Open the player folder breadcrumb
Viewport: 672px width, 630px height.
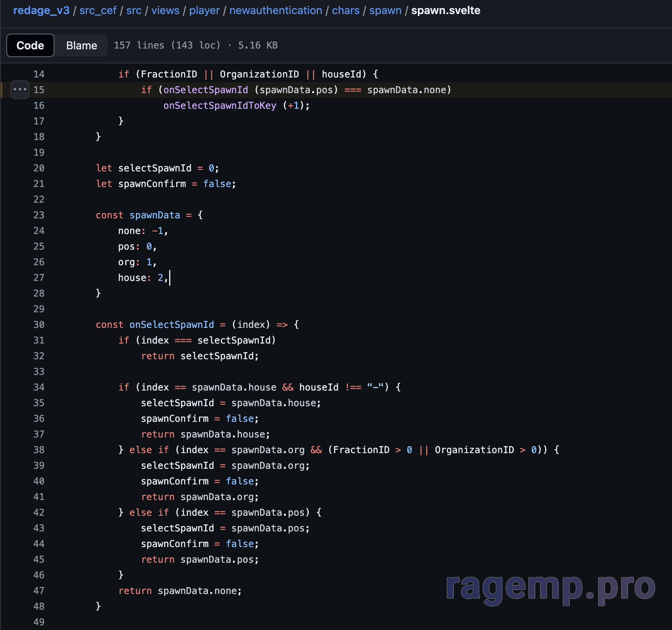pos(204,11)
